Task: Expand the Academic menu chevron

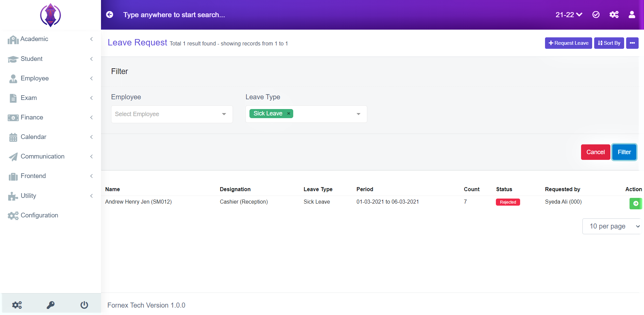Action: tap(92, 39)
